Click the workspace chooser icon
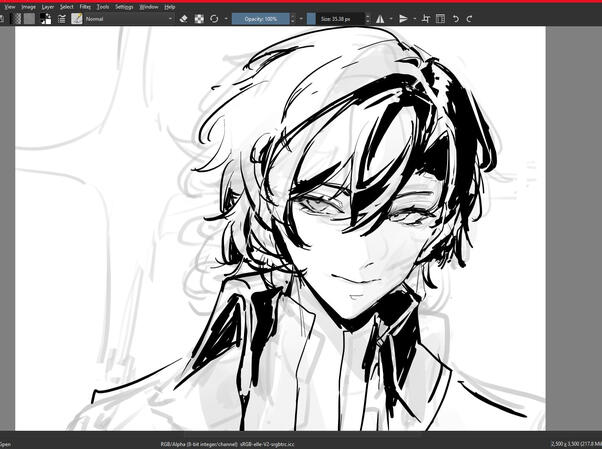 (x=441, y=18)
